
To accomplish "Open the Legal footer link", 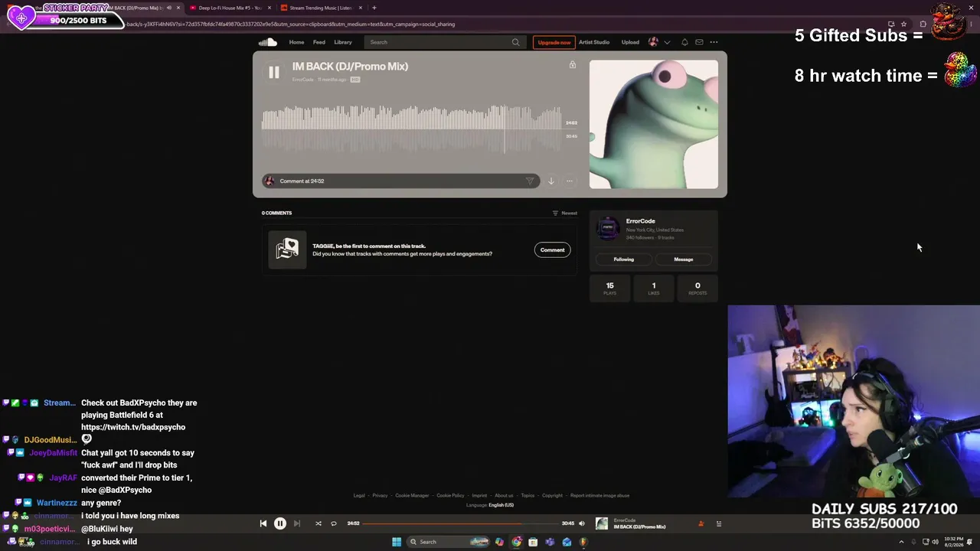I will tap(359, 495).
